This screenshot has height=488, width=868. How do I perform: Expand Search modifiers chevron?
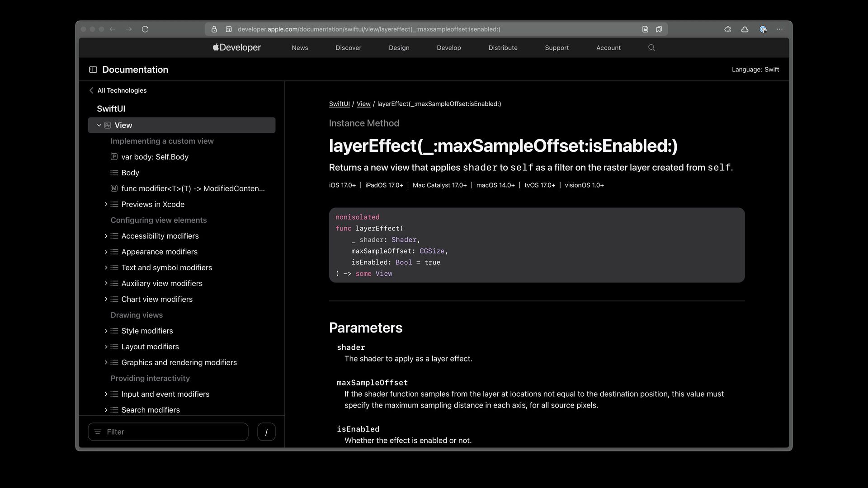(x=106, y=410)
